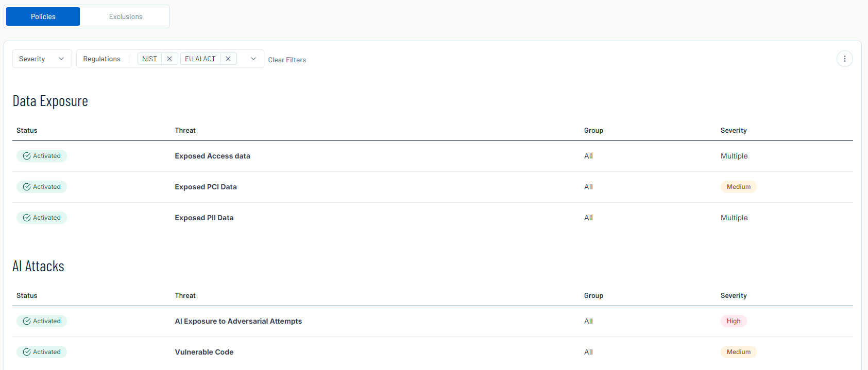
Task: Click Medium severity badge for Exposed PCI Data
Action: tap(738, 187)
